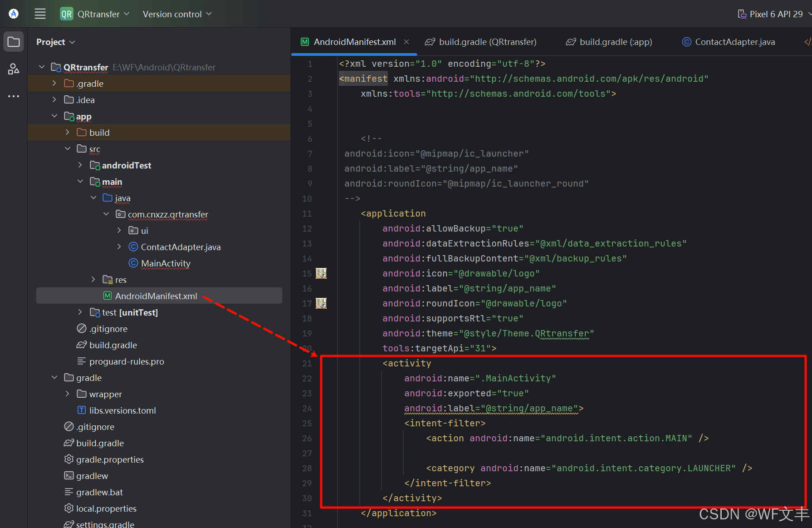
Task: Open the Version control dropdown
Action: click(177, 14)
